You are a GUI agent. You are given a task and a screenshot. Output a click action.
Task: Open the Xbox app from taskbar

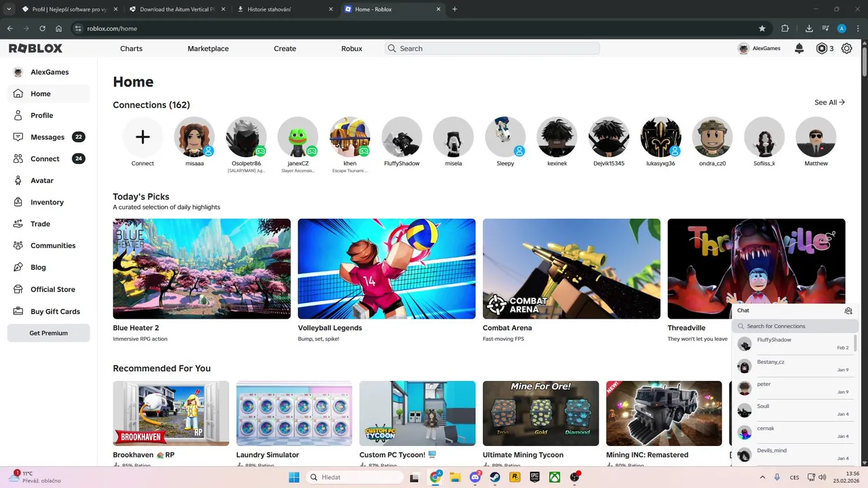point(555,477)
